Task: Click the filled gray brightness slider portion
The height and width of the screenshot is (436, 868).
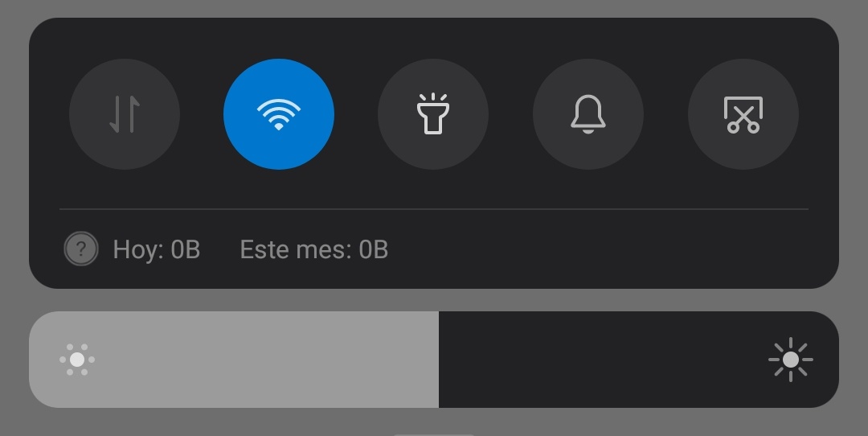Action: [x=234, y=360]
